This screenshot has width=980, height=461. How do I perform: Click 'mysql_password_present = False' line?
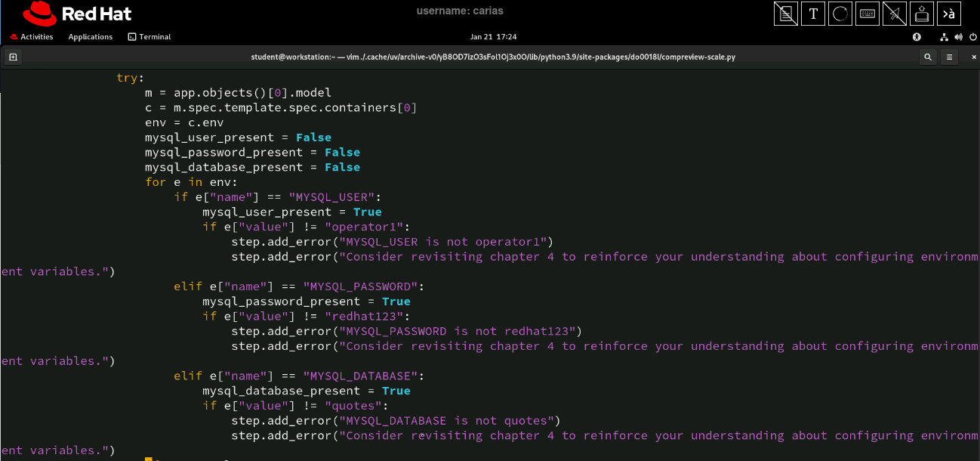[x=253, y=153]
